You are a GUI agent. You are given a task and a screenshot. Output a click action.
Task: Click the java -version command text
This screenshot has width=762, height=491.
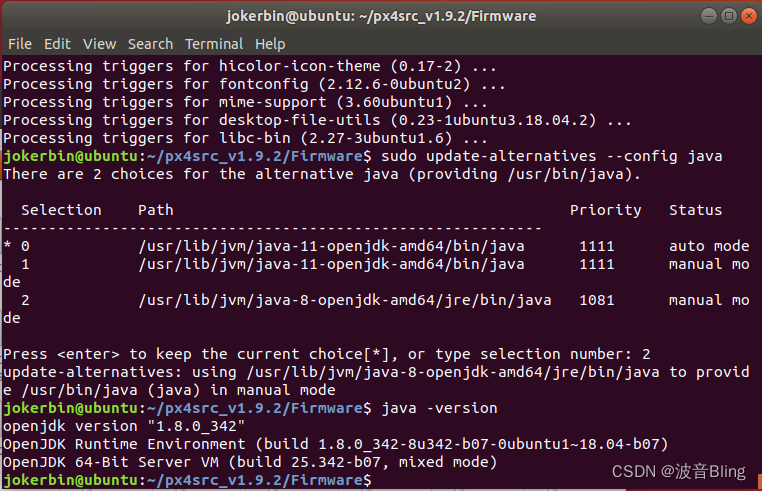coord(439,408)
